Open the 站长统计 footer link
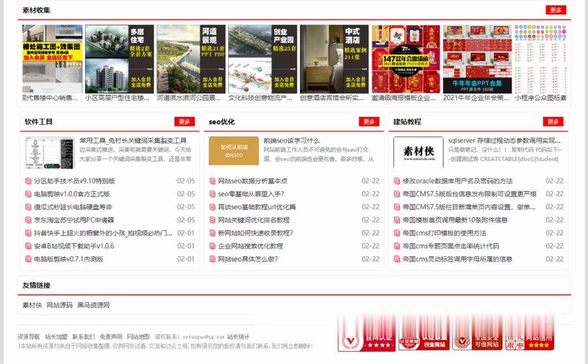588x364 pixels. 238,337
